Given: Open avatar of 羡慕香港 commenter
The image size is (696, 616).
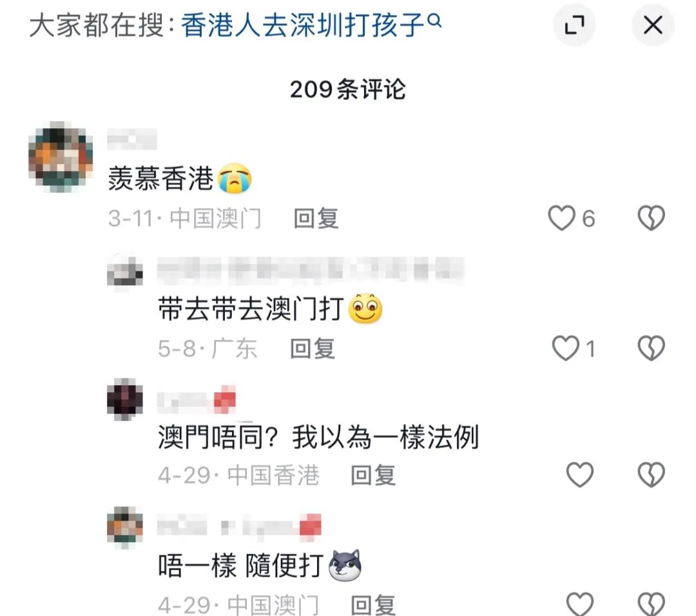Looking at the screenshot, I should (61, 157).
